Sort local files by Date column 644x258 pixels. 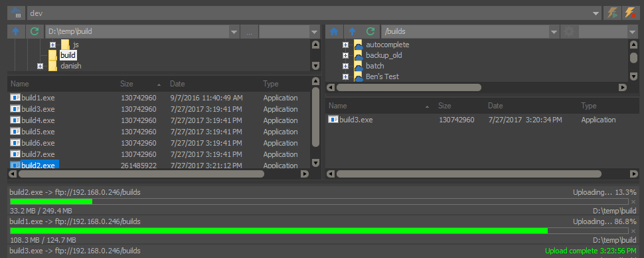(177, 84)
